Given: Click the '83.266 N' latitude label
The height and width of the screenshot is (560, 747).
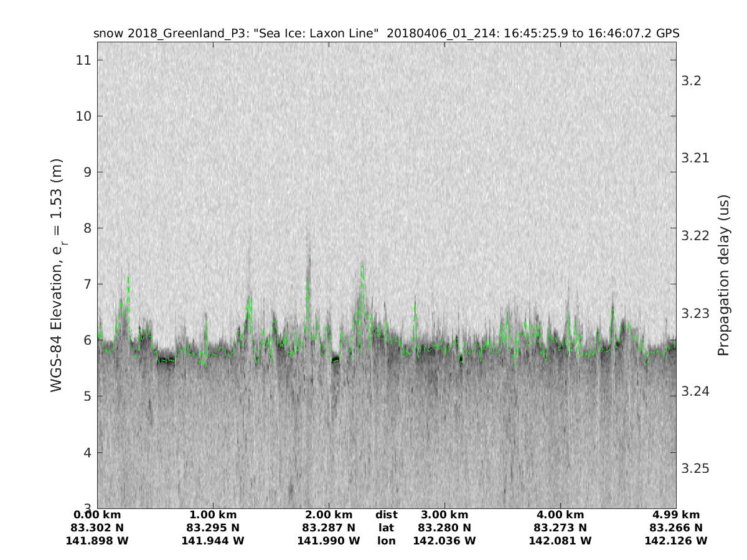Looking at the screenshot, I should [676, 528].
